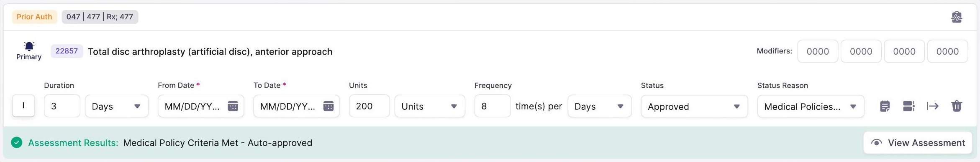Open the Units type dropdown

tap(430, 106)
